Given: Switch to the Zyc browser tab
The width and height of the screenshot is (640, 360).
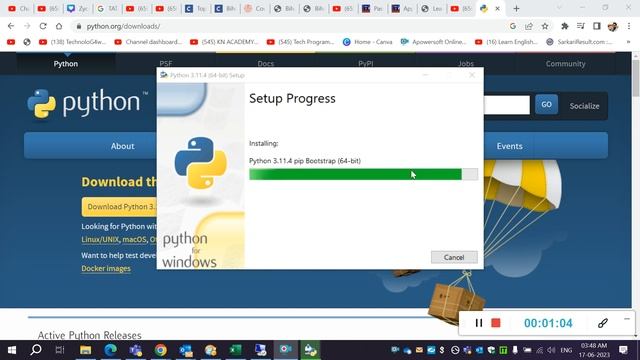Looking at the screenshot, I should [x=77, y=8].
